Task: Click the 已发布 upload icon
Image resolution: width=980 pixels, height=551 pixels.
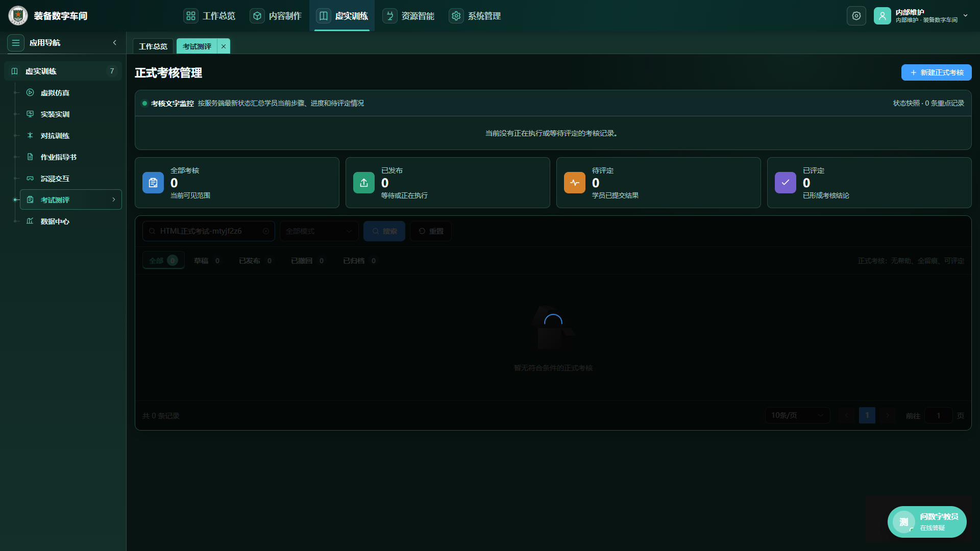Action: (x=363, y=183)
